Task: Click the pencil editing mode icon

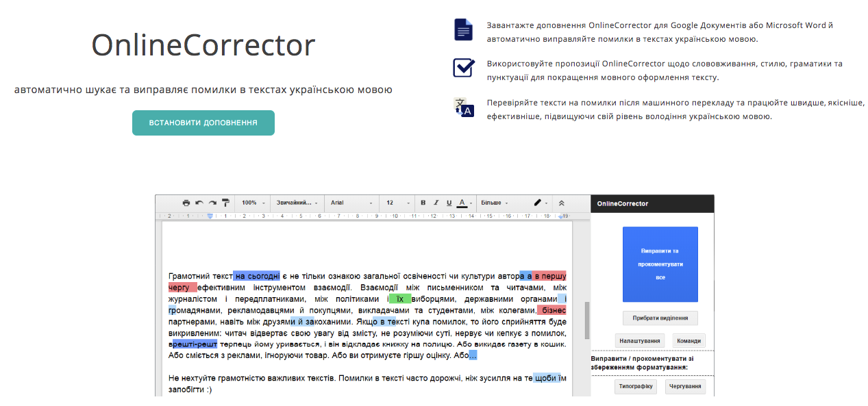Action: point(538,203)
